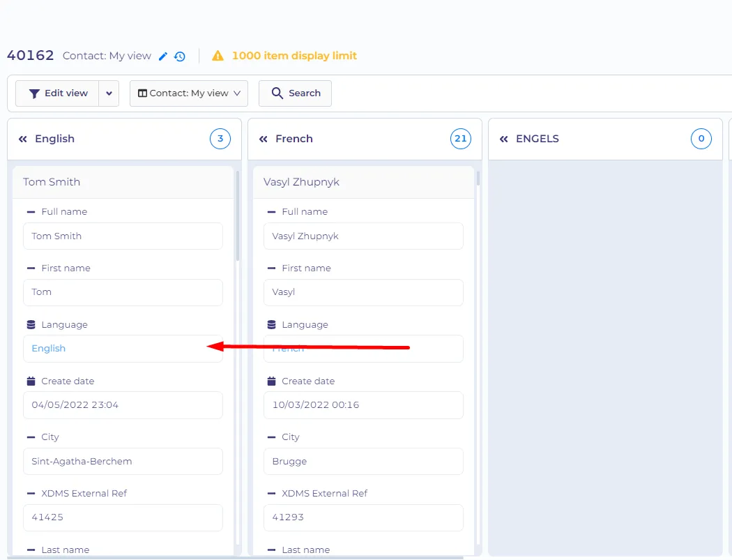Image resolution: width=732 pixels, height=560 pixels.
Task: Click the calendar icon beside Tom Smith's Create date
Action: tap(31, 381)
